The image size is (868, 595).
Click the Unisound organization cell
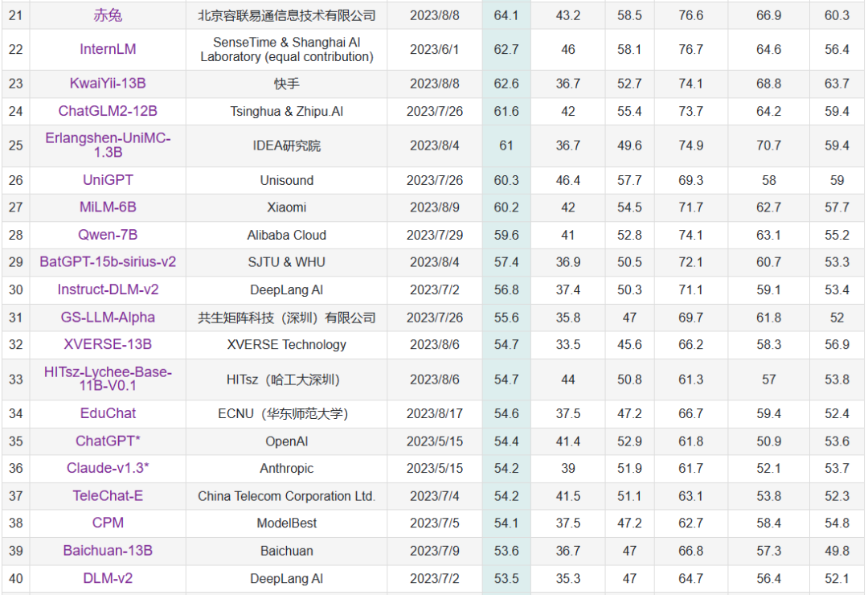(287, 181)
